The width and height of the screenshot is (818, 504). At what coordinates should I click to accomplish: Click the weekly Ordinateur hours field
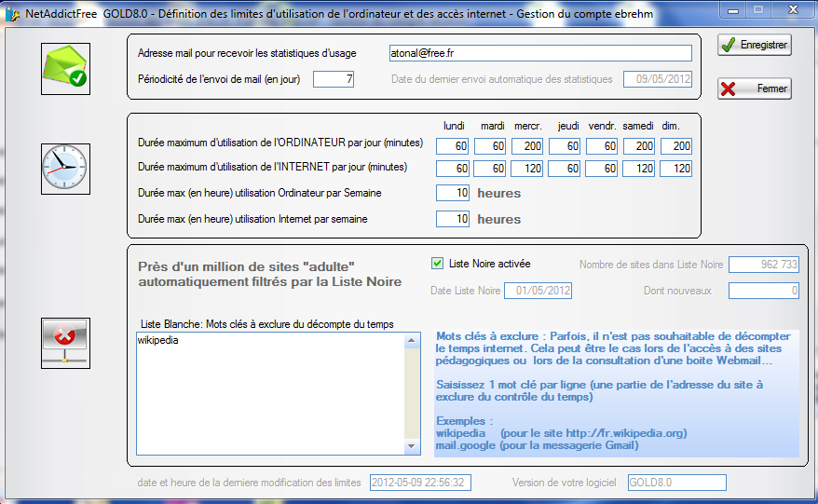tap(453, 193)
